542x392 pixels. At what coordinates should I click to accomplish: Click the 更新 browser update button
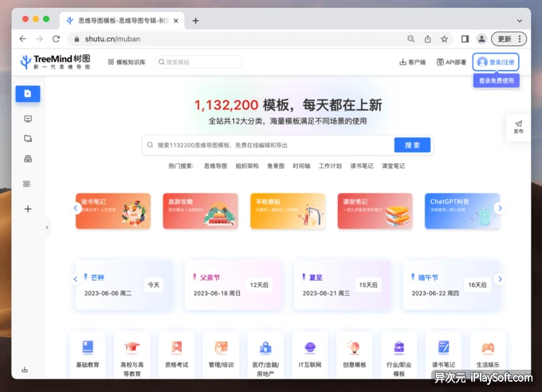509,39
